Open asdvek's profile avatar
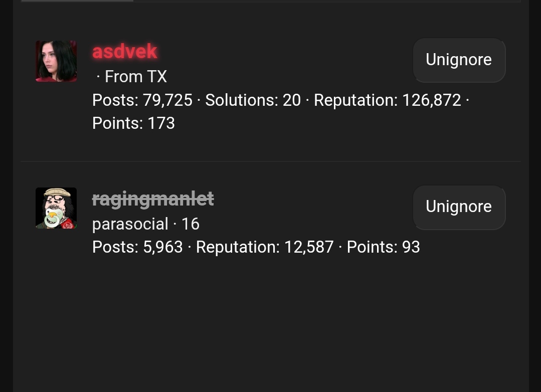This screenshot has width=541, height=392. pos(56,61)
